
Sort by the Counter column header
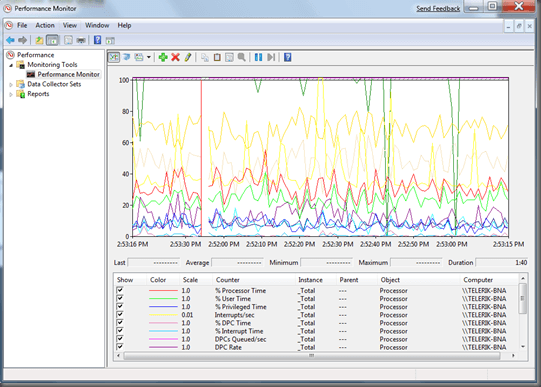tap(255, 280)
